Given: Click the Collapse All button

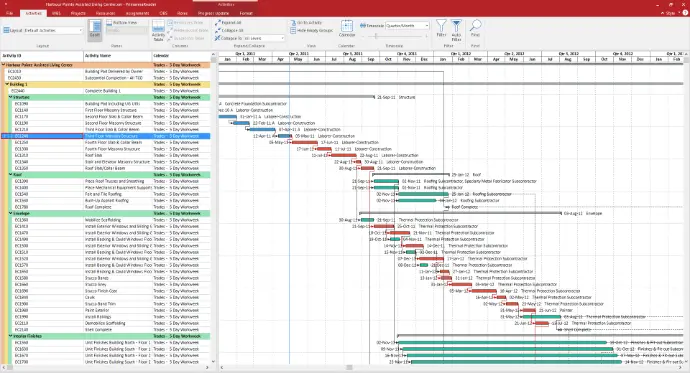Looking at the screenshot, I should click(229, 30).
